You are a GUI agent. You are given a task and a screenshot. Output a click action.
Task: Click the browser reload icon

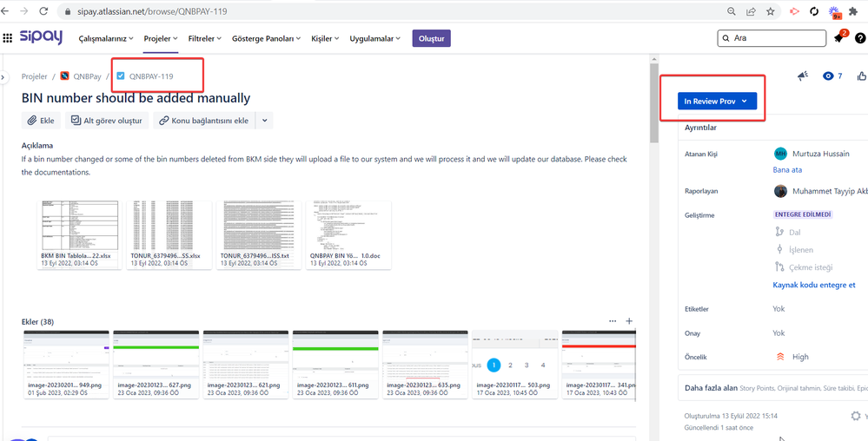tap(43, 11)
